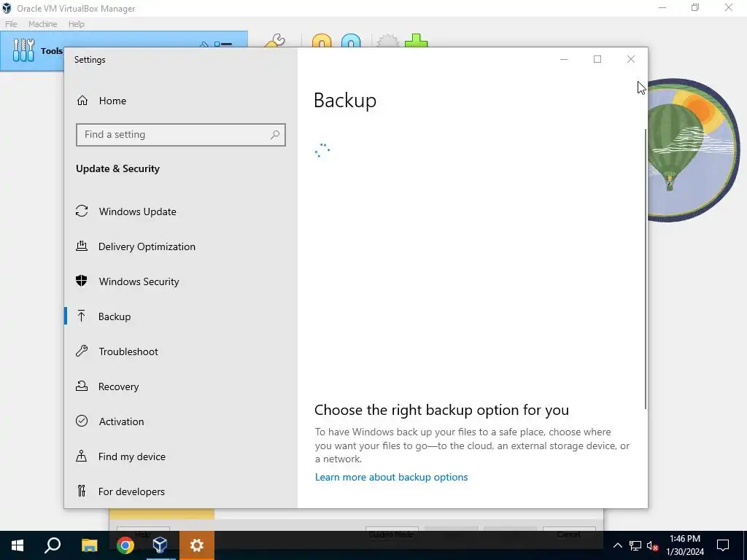Click the network tray icon

[x=635, y=545]
